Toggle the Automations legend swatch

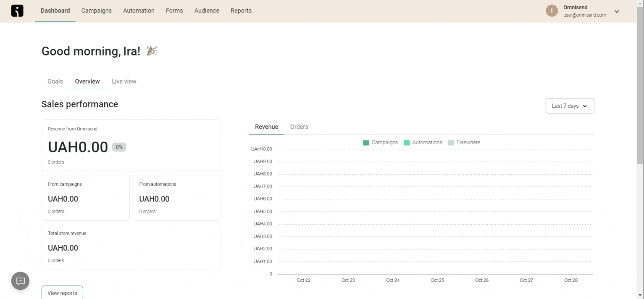point(407,143)
